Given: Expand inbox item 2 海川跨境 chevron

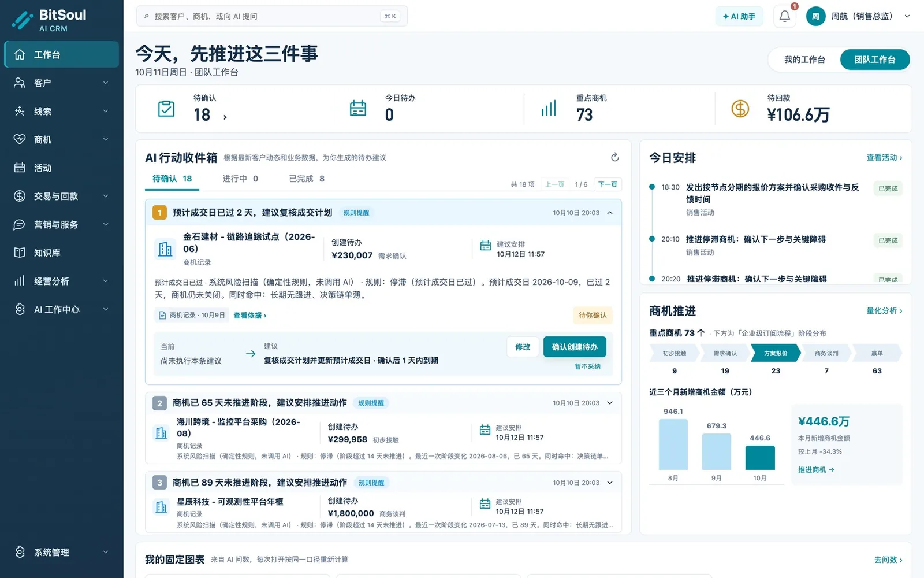Looking at the screenshot, I should (610, 403).
